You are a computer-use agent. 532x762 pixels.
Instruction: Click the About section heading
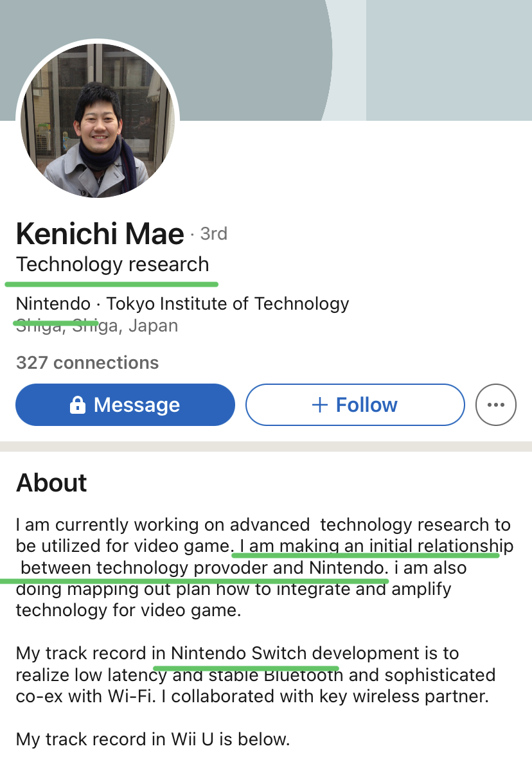pyautogui.click(x=51, y=483)
